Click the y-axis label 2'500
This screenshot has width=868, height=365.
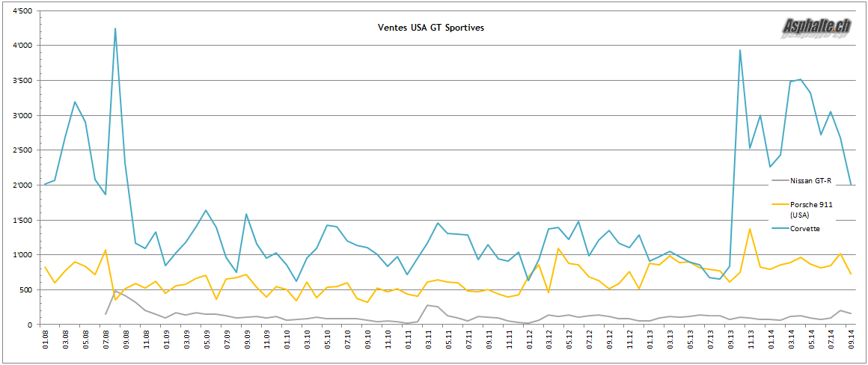tap(24, 150)
